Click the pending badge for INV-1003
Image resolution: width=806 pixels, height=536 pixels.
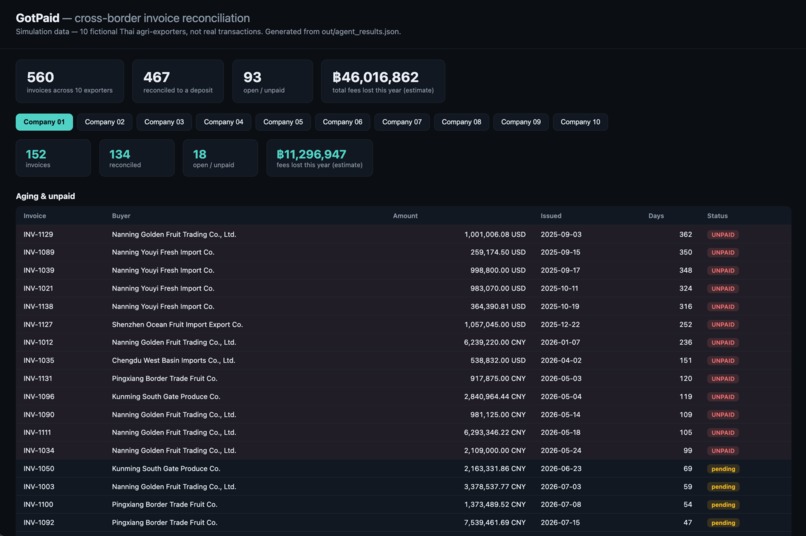click(x=723, y=487)
